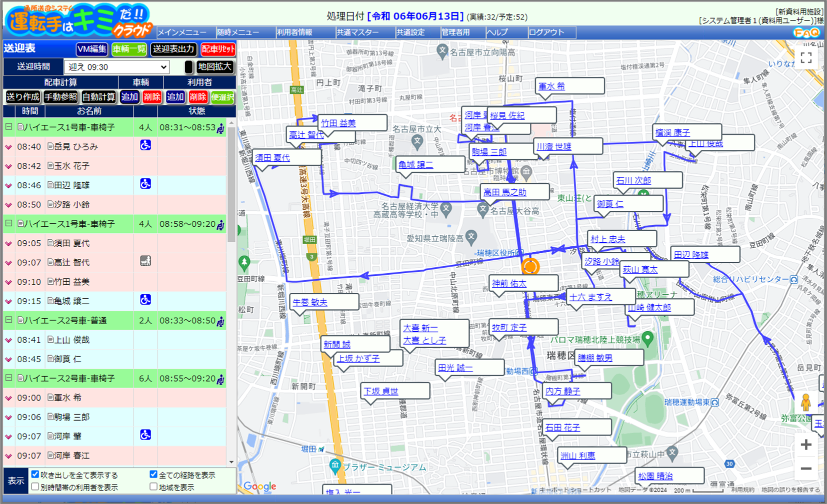Click wheelchair icon in 岳見 ひろみ row
The height and width of the screenshot is (504, 827).
[x=145, y=145]
